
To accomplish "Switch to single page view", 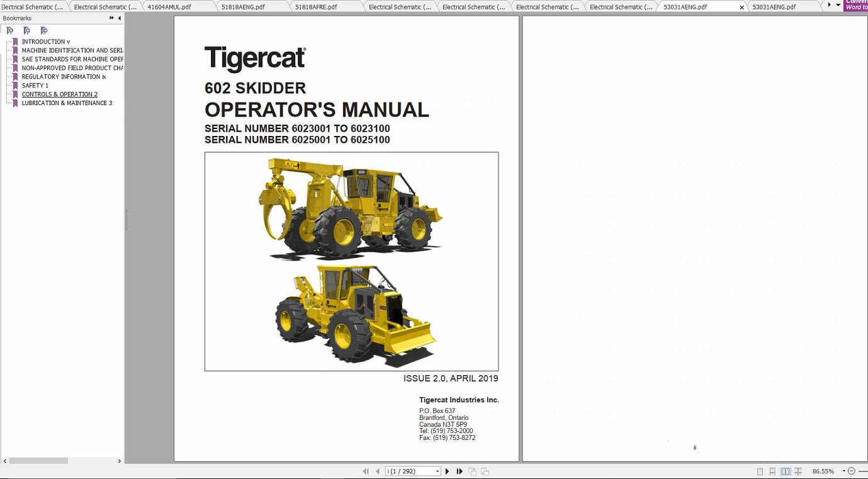I will click(760, 471).
